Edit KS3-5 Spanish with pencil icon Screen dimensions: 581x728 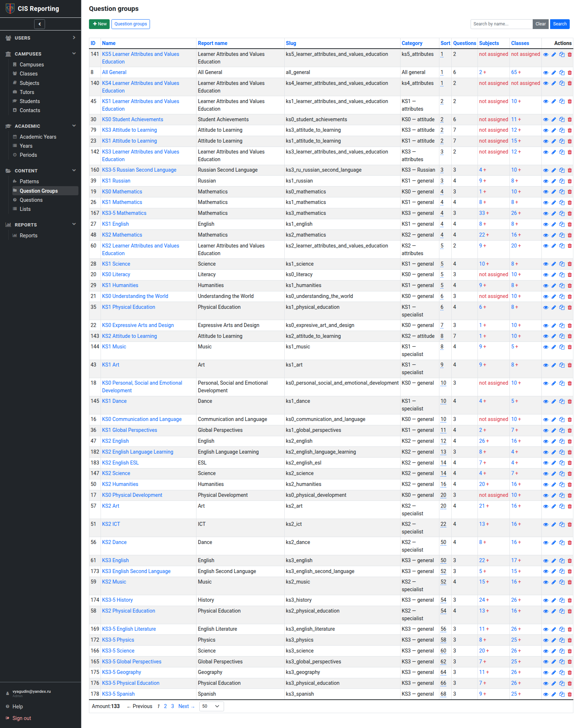pos(554,694)
